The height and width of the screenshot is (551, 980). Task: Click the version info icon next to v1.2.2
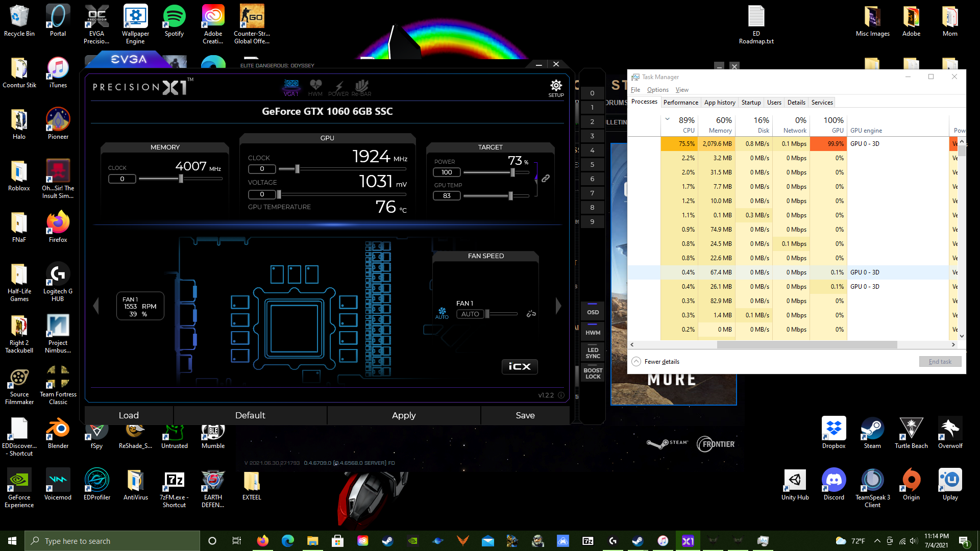pos(561,395)
